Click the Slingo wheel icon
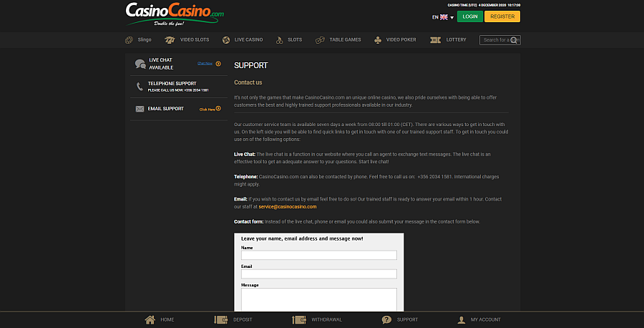Screen dimensions: 644x328 coord(129,40)
